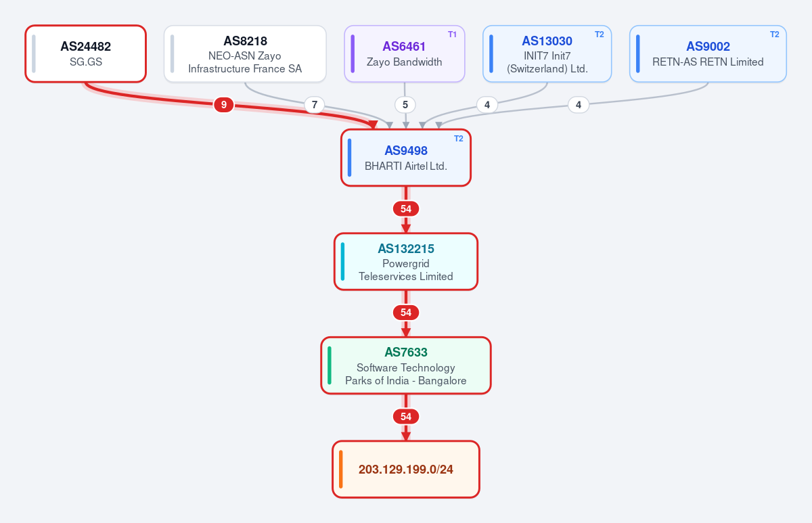Select the AS6461 Zayo Bandwidth node

405,53
